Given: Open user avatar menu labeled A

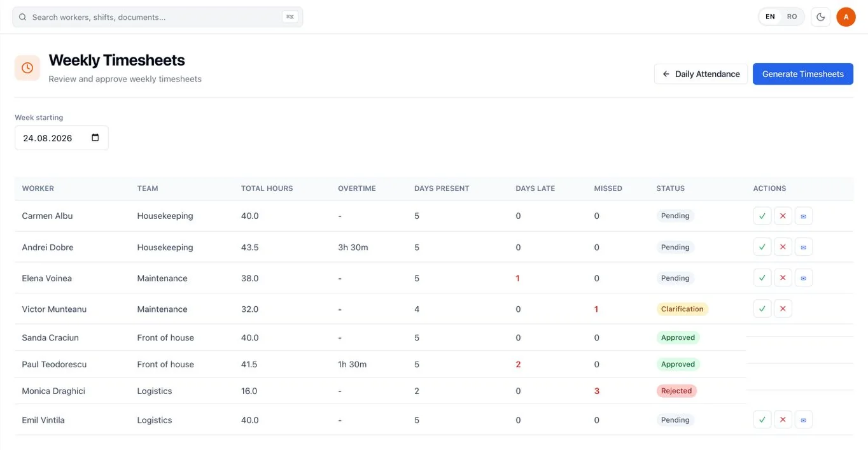Looking at the screenshot, I should pos(846,17).
